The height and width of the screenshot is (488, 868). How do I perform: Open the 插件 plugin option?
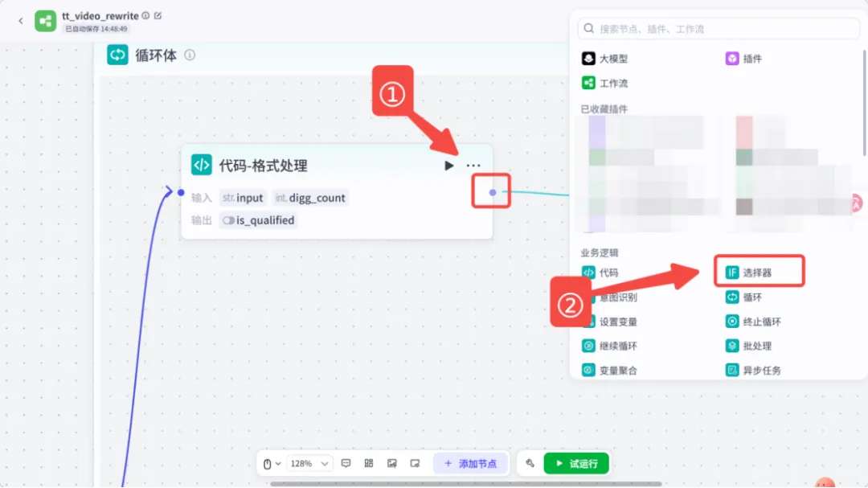pos(744,59)
